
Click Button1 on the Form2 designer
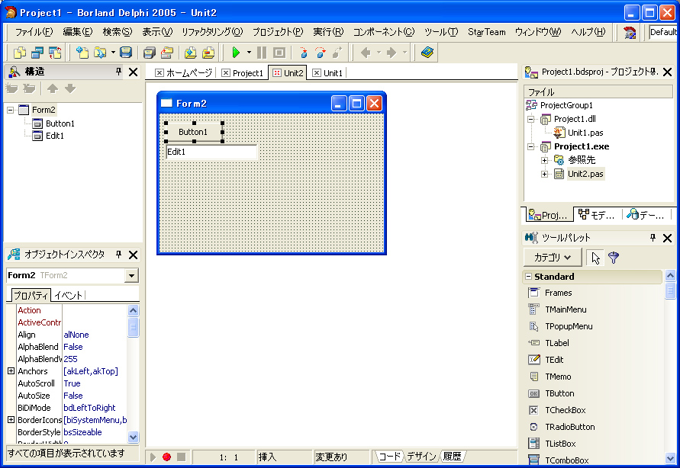coord(193,132)
